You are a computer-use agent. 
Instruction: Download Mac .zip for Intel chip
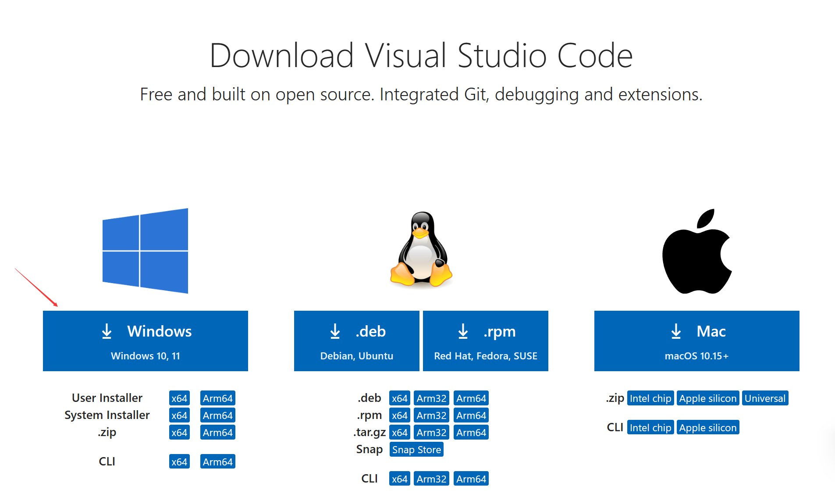click(x=650, y=398)
